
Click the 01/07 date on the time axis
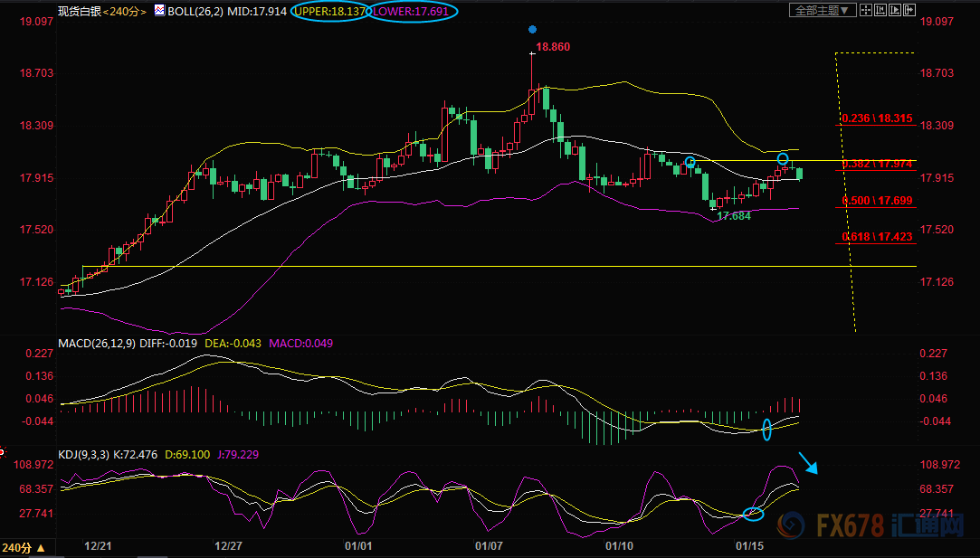point(489,547)
